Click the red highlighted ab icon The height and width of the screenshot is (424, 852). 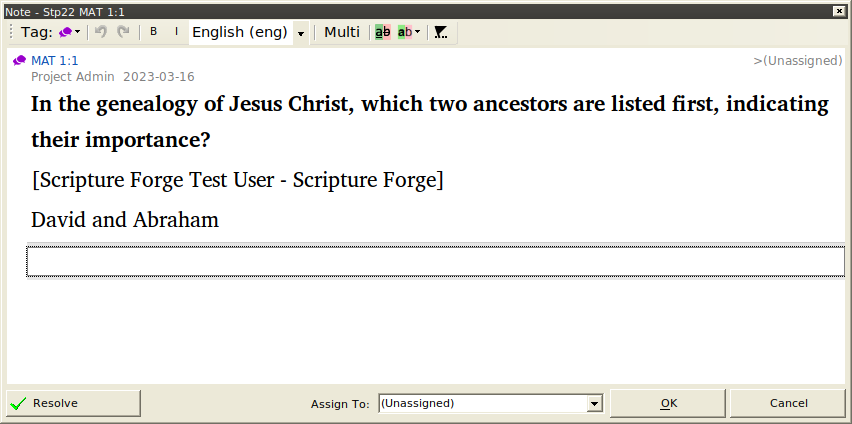tap(404, 32)
